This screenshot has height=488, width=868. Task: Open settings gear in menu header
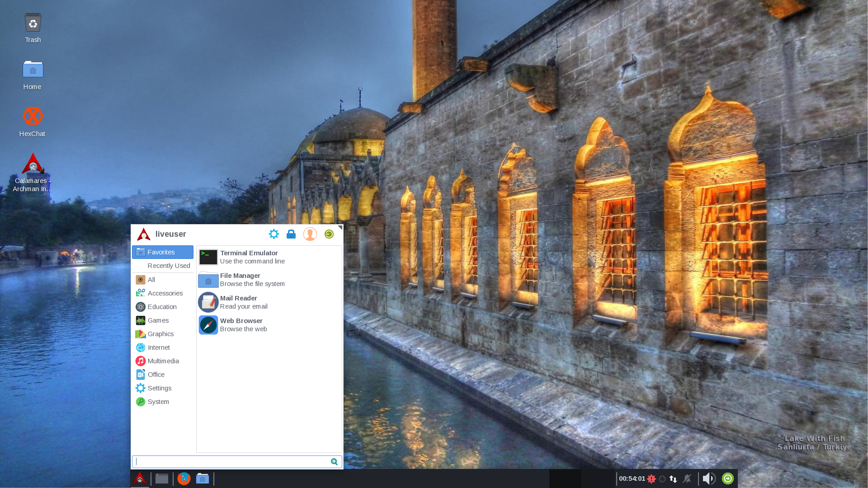point(274,234)
